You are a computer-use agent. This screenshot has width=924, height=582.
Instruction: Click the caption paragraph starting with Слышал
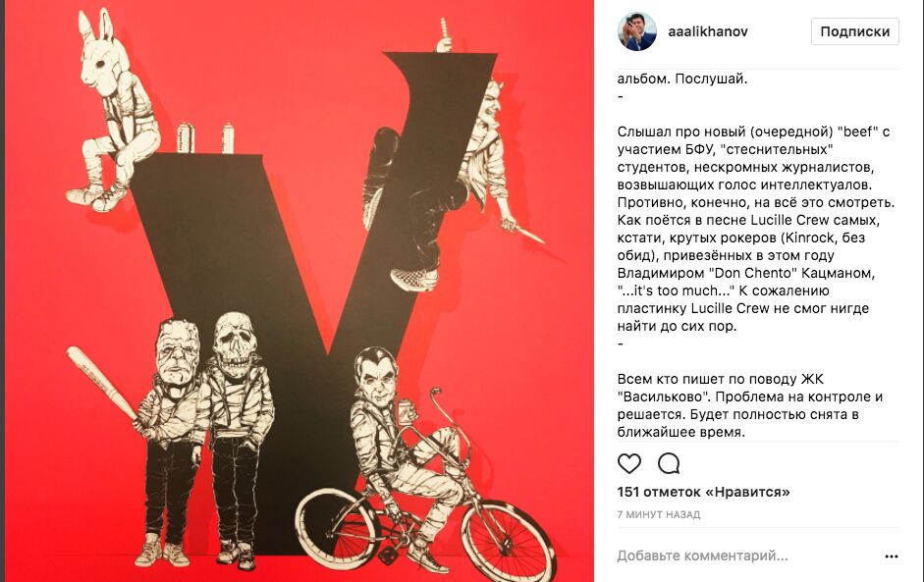point(756,229)
